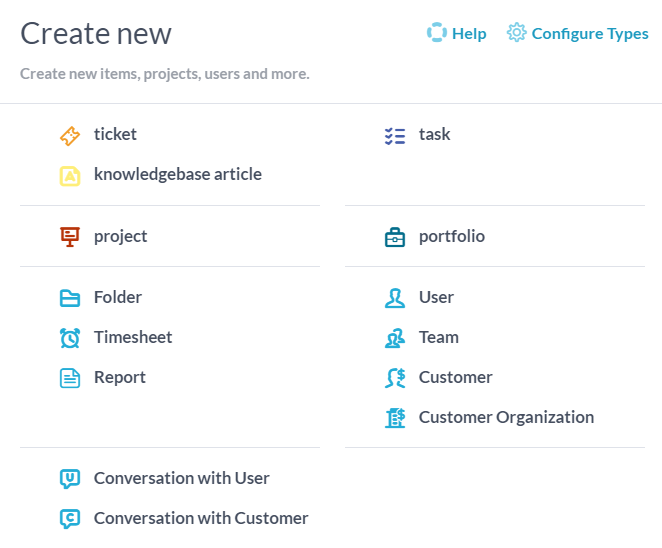
Task: Click the Help lifebuoy icon
Action: coord(436,33)
